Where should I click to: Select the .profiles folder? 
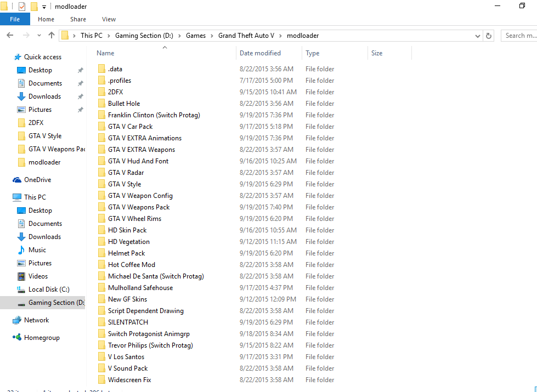(120, 81)
